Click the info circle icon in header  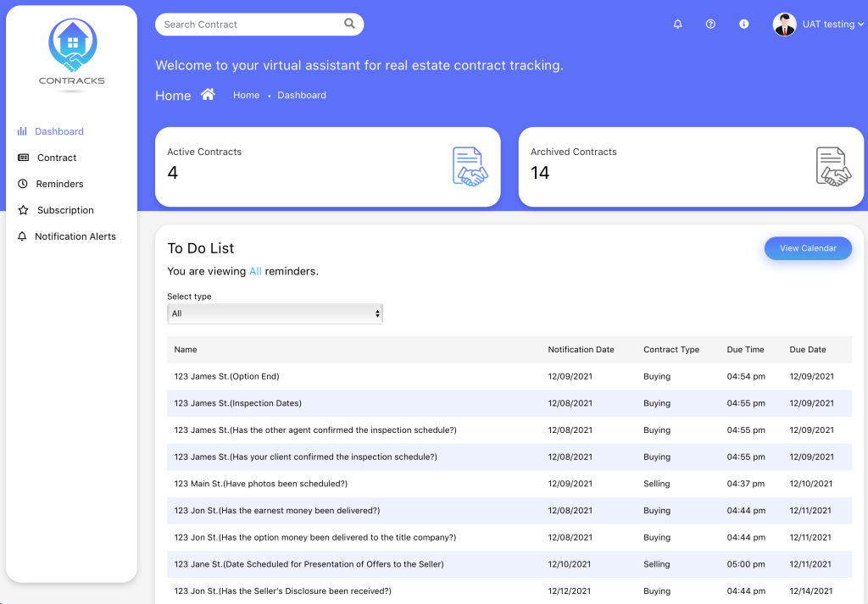(744, 25)
